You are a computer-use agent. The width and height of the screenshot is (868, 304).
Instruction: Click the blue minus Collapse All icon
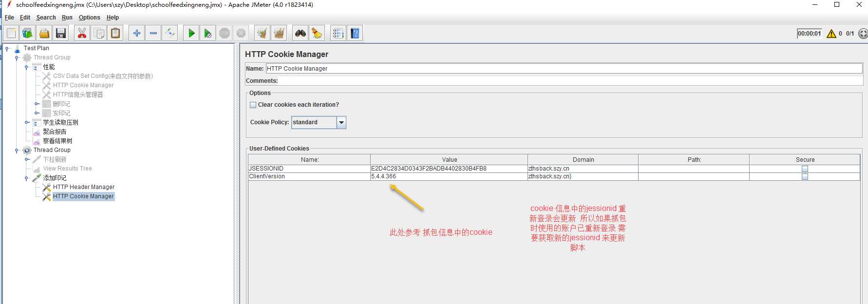click(153, 33)
